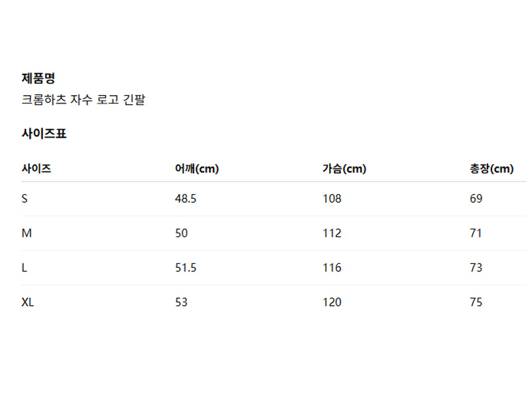Click the total length value 73

(475, 268)
